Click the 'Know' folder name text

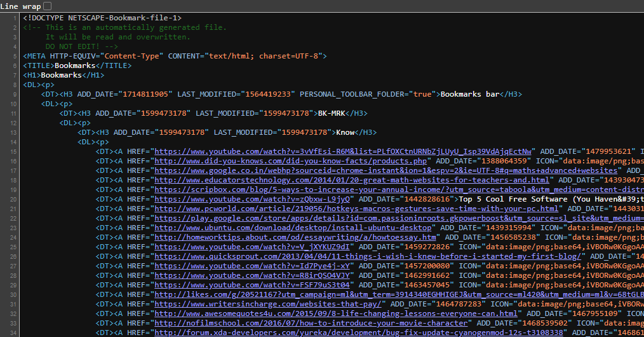[x=345, y=132]
